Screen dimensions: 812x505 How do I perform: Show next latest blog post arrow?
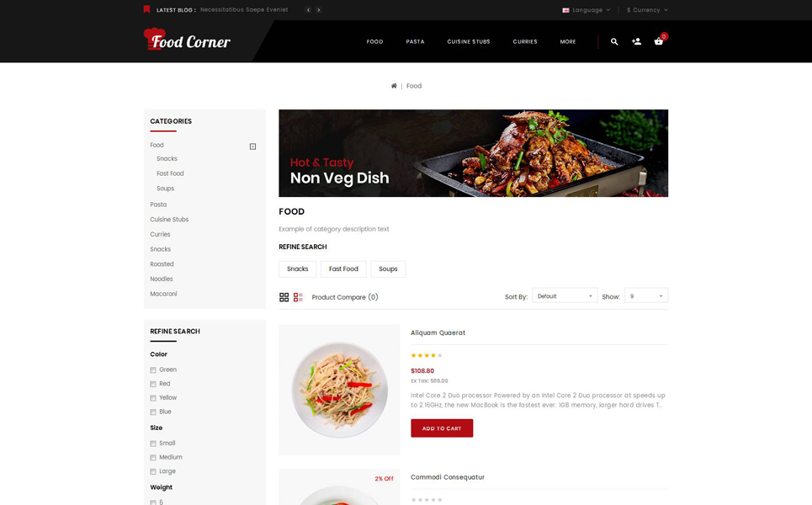click(x=318, y=10)
